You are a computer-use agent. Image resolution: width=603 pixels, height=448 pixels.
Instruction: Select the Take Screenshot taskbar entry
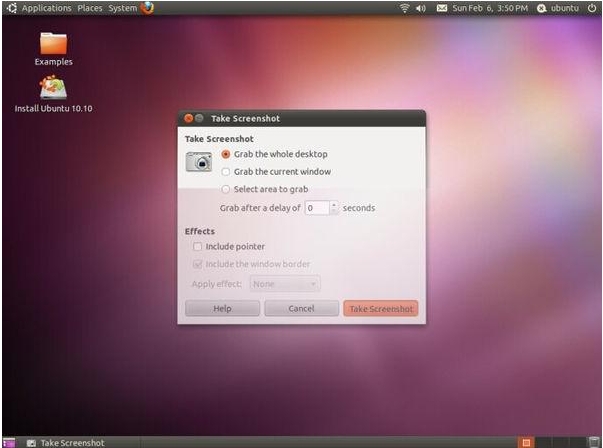point(65,443)
